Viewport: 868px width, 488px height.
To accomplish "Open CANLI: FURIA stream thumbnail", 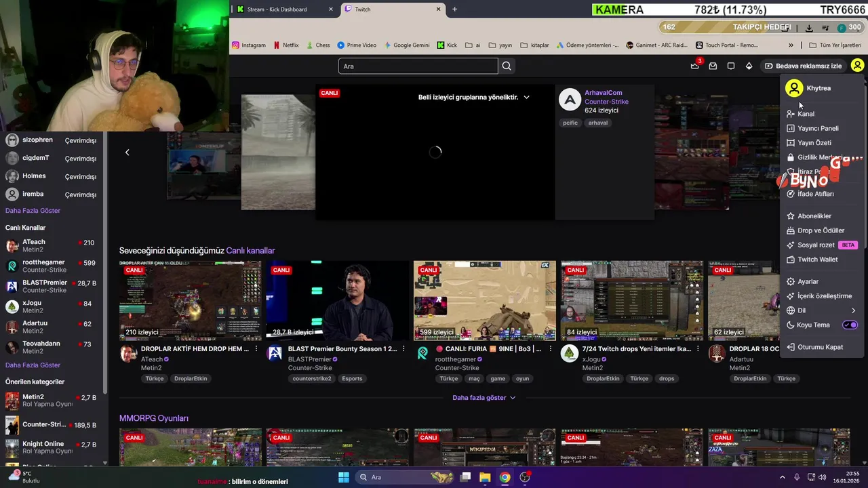I will coord(484,300).
